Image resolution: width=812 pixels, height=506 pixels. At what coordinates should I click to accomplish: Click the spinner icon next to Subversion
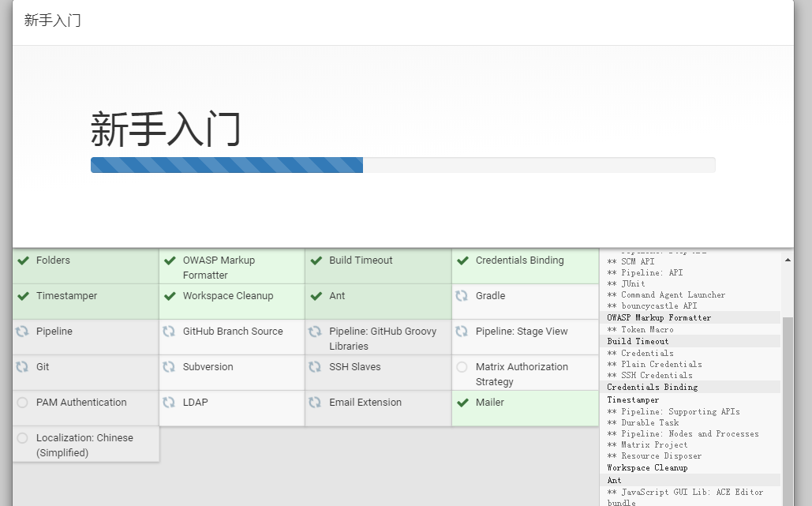[x=169, y=367]
